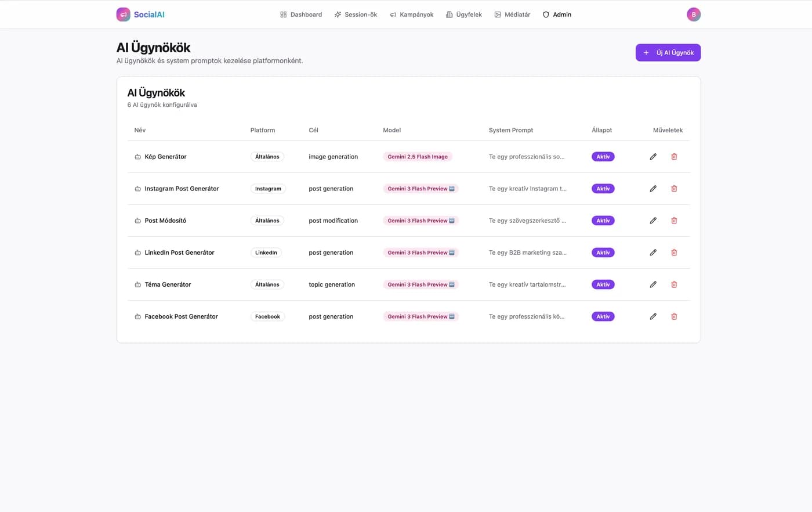
Task: Click the SocialAI brand name link
Action: pyautogui.click(x=149, y=15)
